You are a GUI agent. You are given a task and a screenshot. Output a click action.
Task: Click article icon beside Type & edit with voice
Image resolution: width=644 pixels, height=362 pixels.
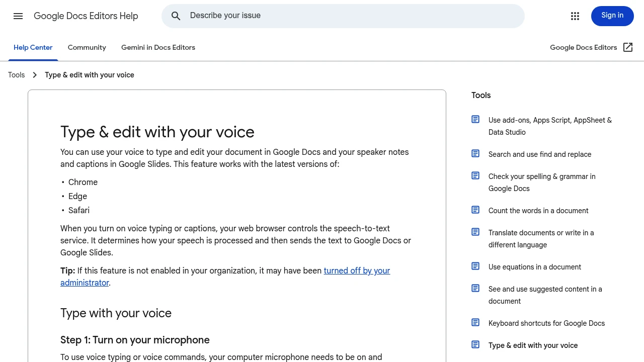click(475, 344)
